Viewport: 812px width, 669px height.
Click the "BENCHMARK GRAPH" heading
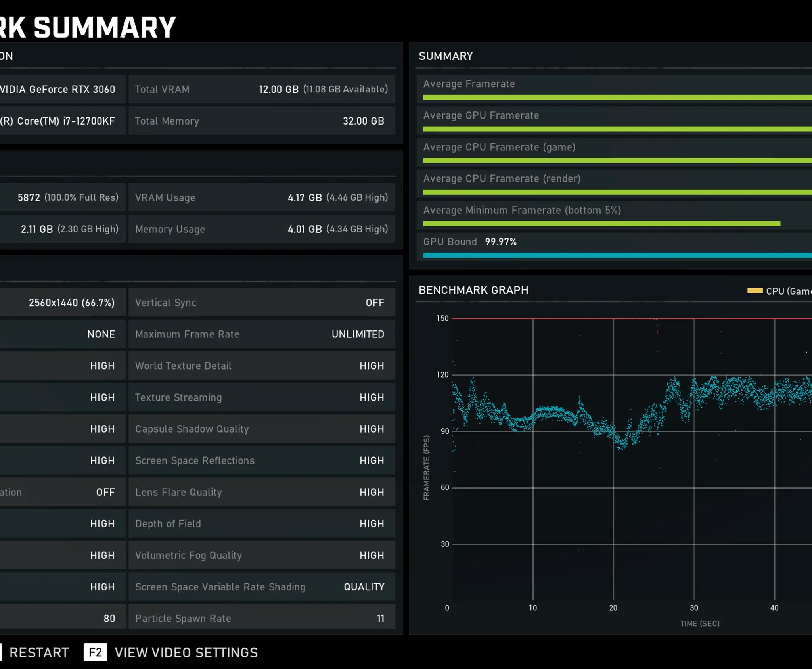click(x=473, y=290)
